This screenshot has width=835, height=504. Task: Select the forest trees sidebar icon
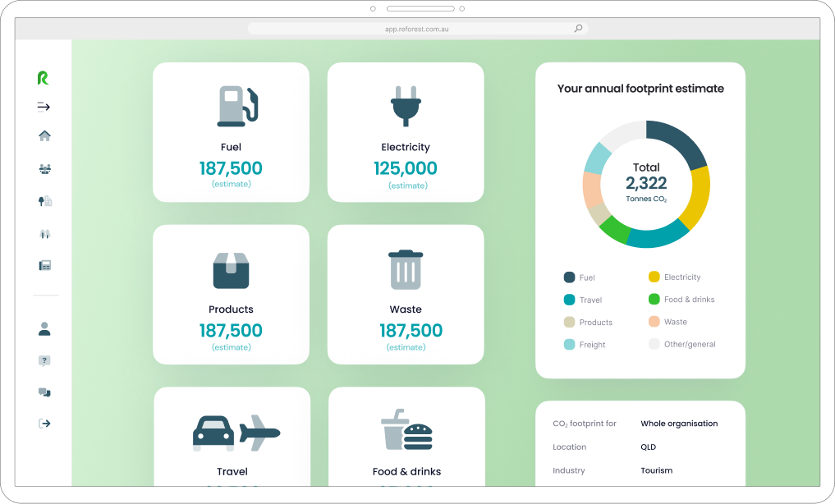point(44,234)
